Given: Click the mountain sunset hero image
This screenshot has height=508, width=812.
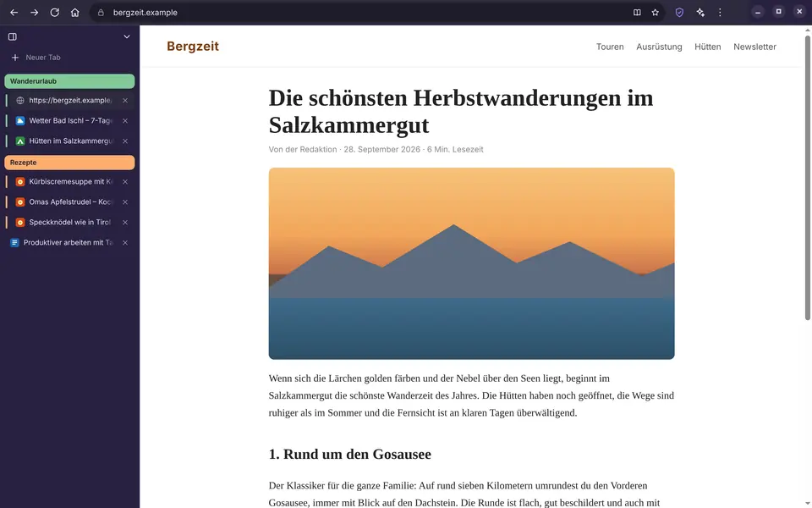Looking at the screenshot, I should tap(471, 263).
